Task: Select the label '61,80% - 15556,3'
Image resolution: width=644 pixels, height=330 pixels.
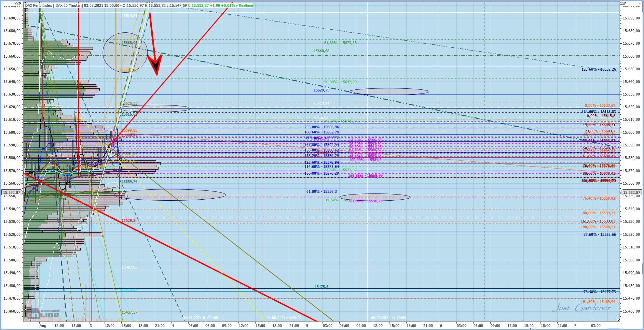Action: (321, 192)
